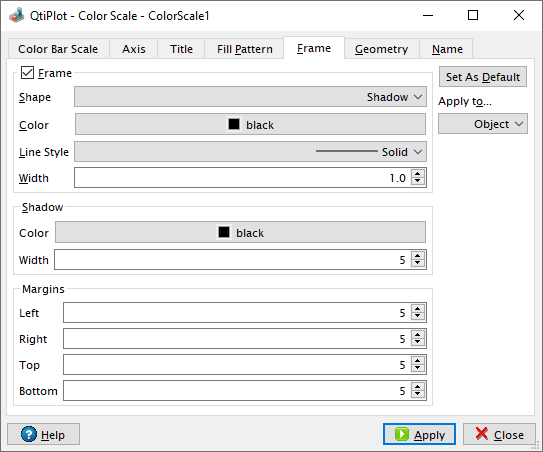This screenshot has height=452, width=543.
Task: Switch to the Color Bar Scale tab
Action: coord(58,49)
